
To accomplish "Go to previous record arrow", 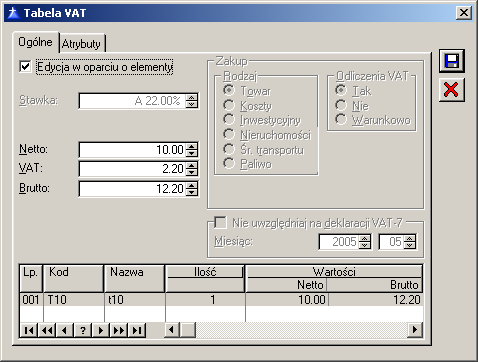I will click(65, 330).
